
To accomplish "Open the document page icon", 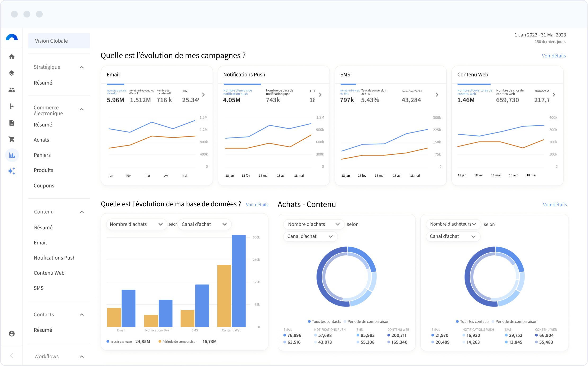I will (12, 123).
